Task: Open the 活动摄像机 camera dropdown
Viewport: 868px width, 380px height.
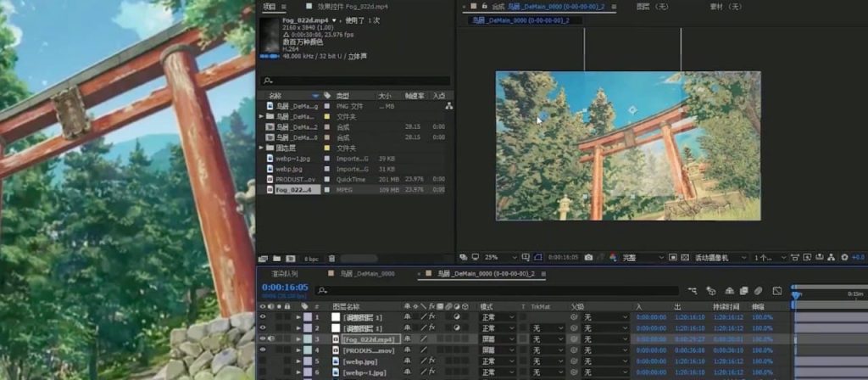Action: point(721,258)
